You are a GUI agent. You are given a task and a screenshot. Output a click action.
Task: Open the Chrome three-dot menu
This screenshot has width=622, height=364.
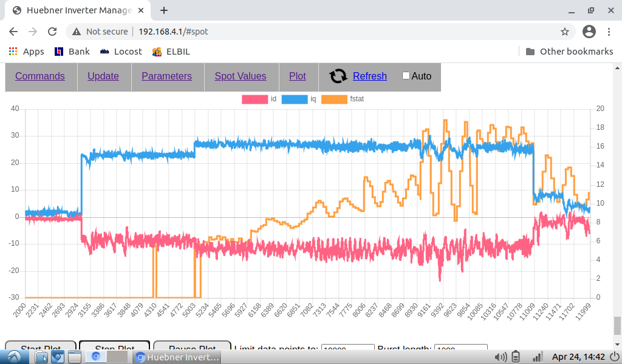(609, 32)
